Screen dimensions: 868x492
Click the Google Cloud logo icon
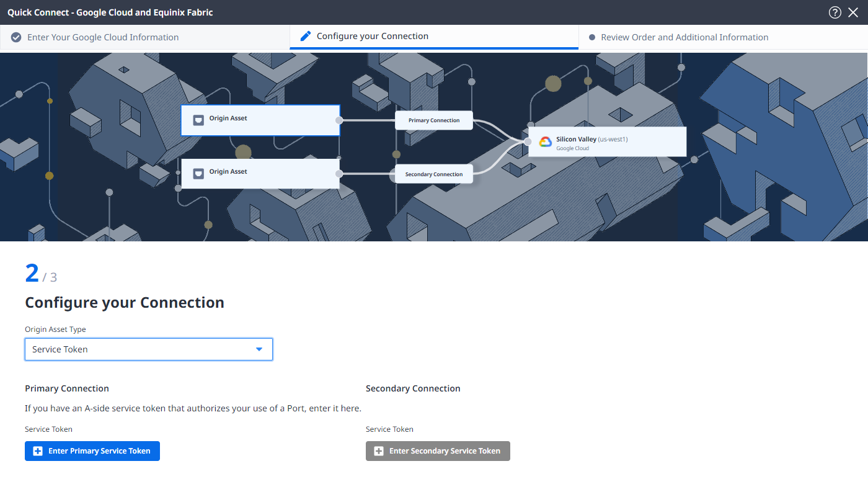545,142
